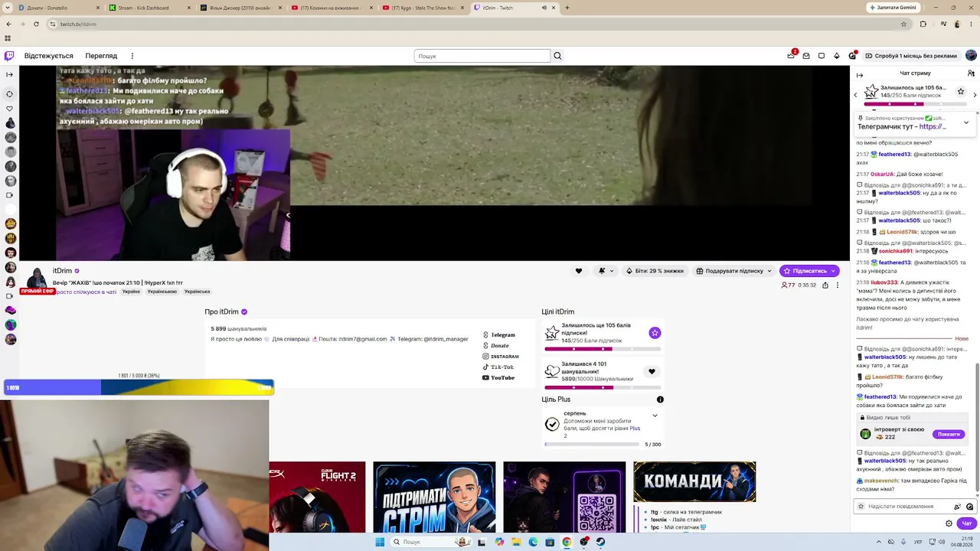This screenshot has width=980, height=551.
Task: Go to previous goal in chat banner
Action: (x=856, y=95)
